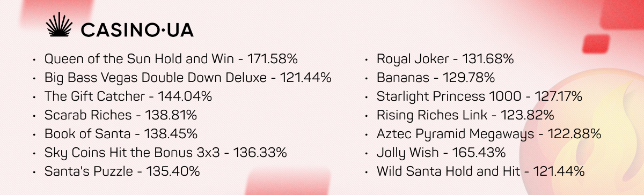The image size is (644, 195).
Task: Select Queen of the Sun Hold and Win entry
Action: [x=171, y=59]
